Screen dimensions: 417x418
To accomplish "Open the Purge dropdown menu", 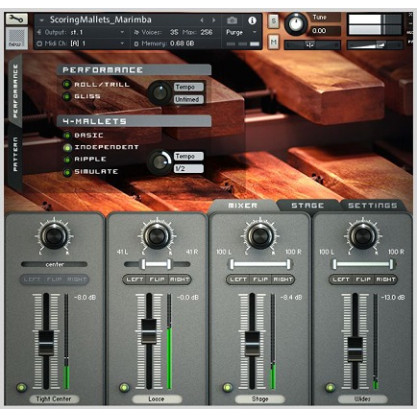I will (x=241, y=32).
